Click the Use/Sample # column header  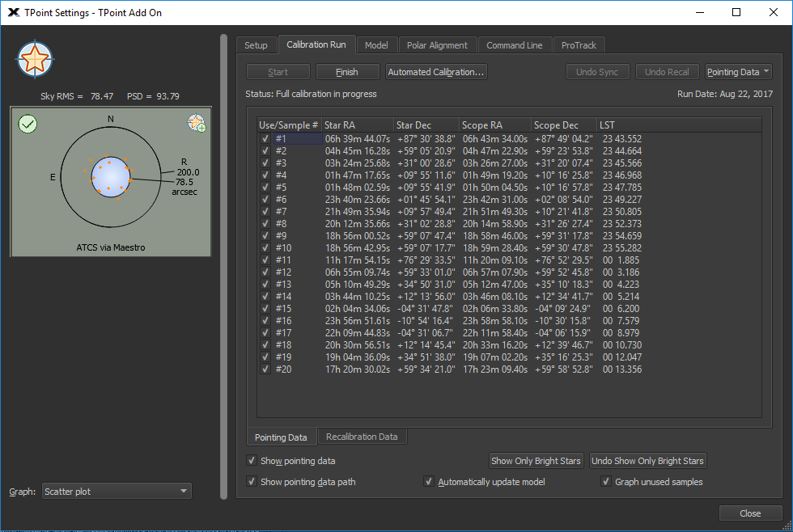[x=289, y=125]
